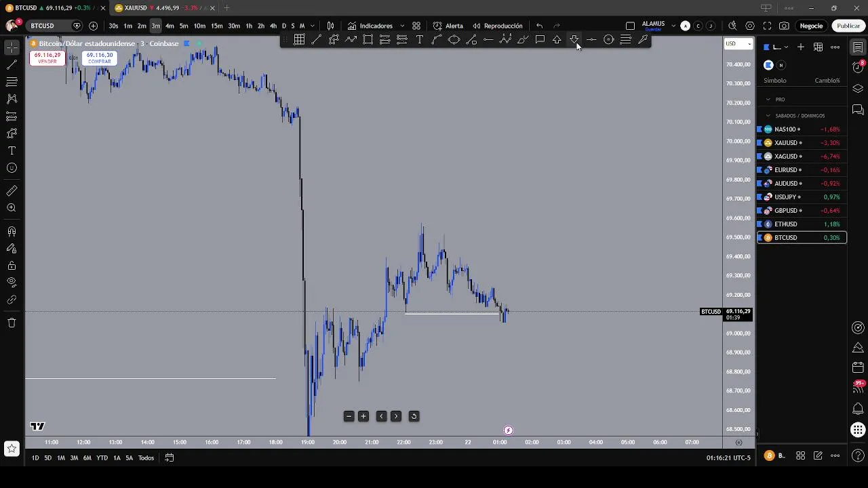
Task: Enter fullscreen mode from top toolbar
Action: coord(767,26)
